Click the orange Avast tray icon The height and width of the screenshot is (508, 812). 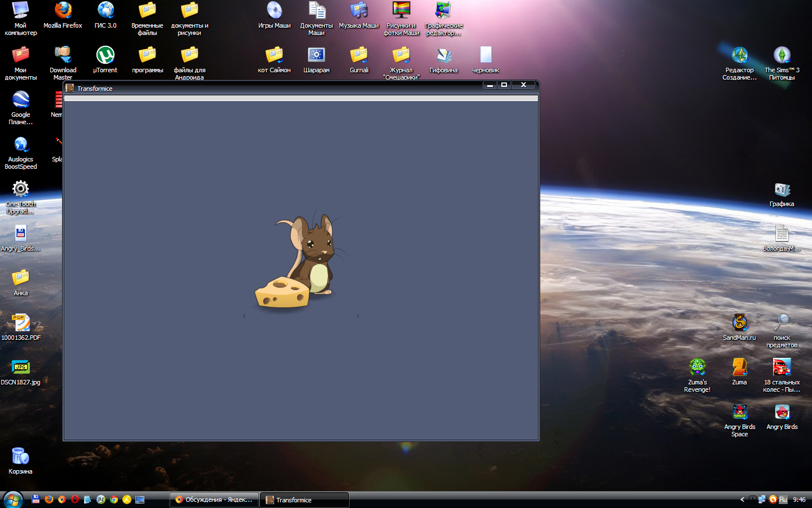tap(773, 500)
